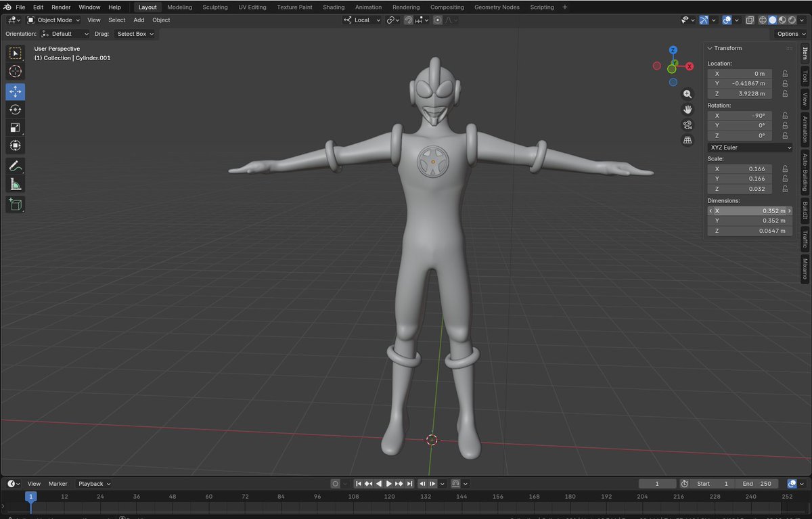Open the Local transform orientation dropdown
This screenshot has width=812, height=519.
click(362, 20)
